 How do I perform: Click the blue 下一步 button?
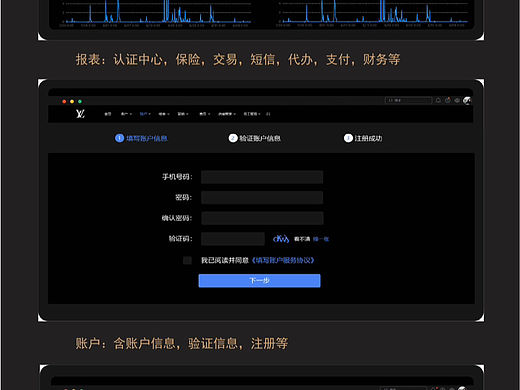coord(259,281)
